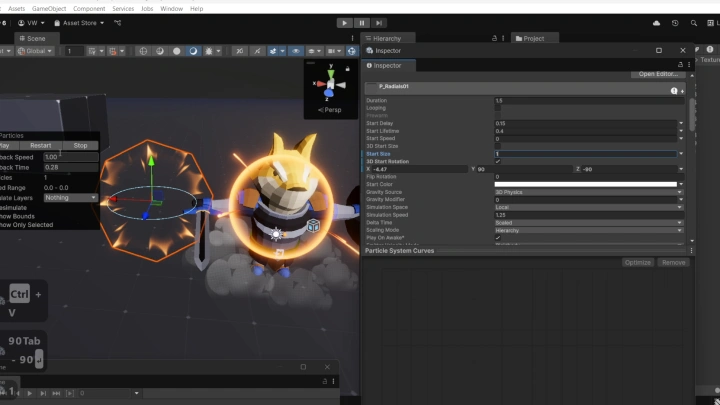This screenshot has height=405, width=720.
Task: Uncheck the 3D Start Rotation checkbox
Action: coord(498,162)
